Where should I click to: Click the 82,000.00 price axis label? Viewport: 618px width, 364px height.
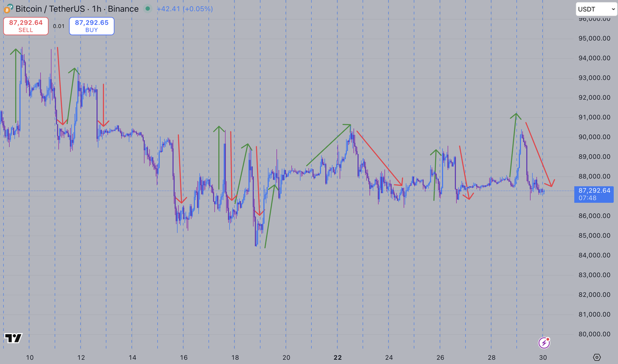595,295
